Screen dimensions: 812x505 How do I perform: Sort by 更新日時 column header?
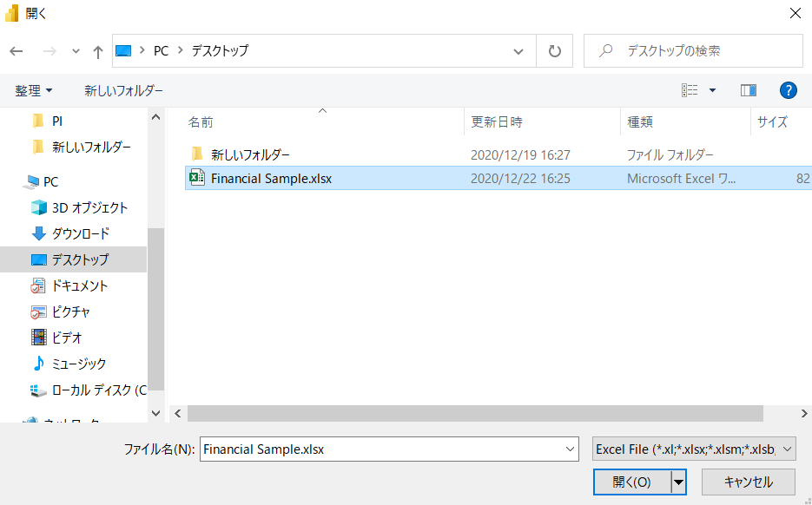(x=497, y=122)
